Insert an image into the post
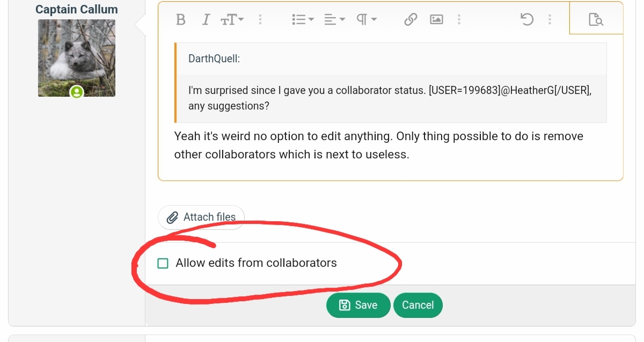Viewport: 644px width, 342px height. pyautogui.click(x=437, y=20)
